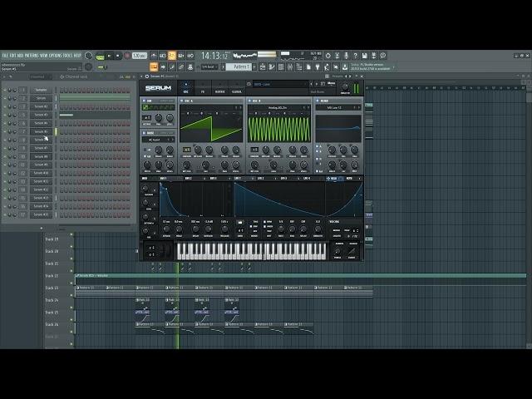The height and width of the screenshot is (399, 532).
Task: Open the Playlist view icon right of Pattern selector
Action: [x=263, y=66]
